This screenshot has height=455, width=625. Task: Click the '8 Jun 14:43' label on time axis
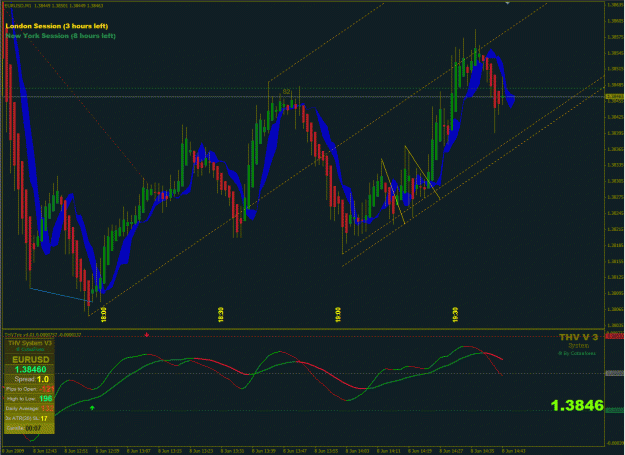(513, 451)
